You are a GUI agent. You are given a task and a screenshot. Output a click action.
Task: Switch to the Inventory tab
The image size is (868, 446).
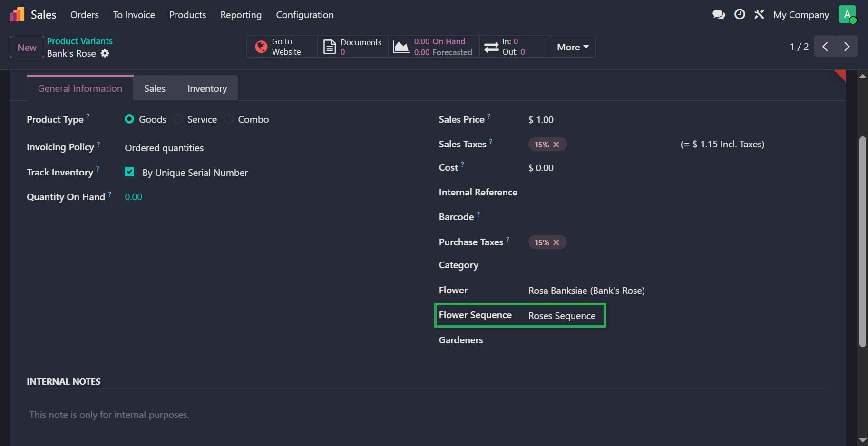coord(207,88)
